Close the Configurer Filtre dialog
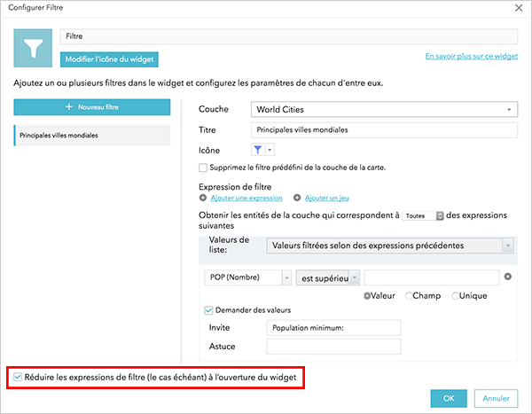 pyautogui.click(x=519, y=7)
